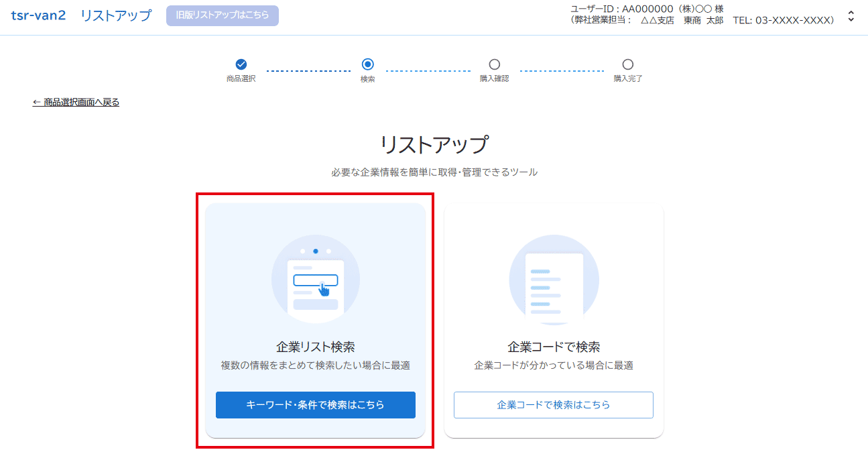Click the リストアップ header title

[116, 15]
